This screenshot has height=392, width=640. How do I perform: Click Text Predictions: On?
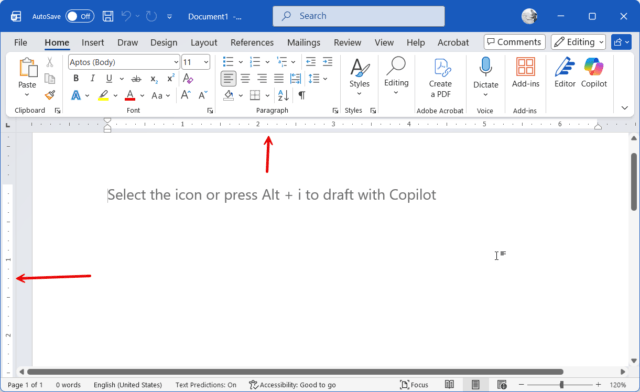[x=206, y=385]
